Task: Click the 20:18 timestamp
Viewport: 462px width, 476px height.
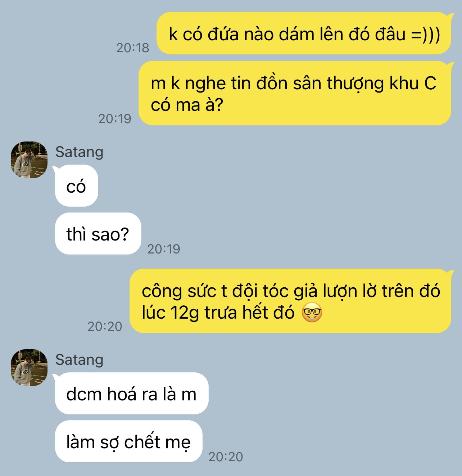Action: (x=132, y=48)
